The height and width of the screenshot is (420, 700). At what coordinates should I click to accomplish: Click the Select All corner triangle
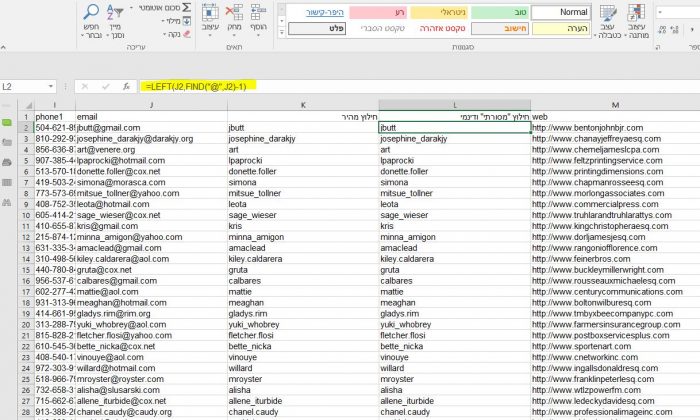click(29, 105)
